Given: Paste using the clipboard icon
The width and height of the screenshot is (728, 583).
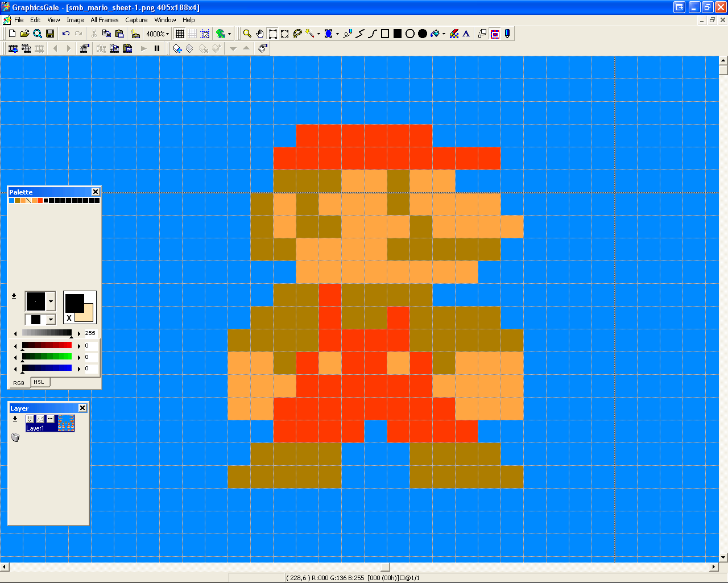Looking at the screenshot, I should pyautogui.click(x=119, y=34).
